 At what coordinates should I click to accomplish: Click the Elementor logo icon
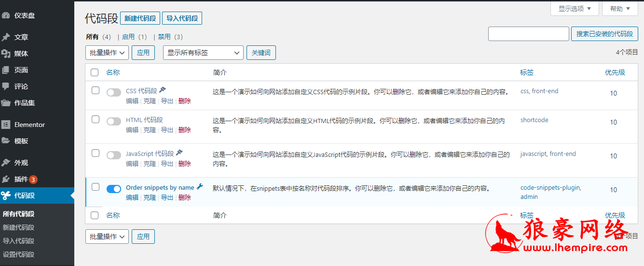click(x=6, y=125)
